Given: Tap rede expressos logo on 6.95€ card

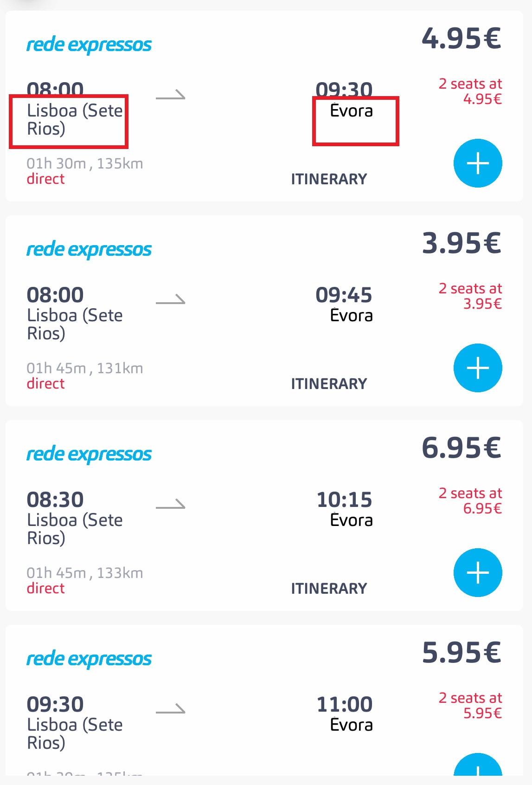Looking at the screenshot, I should click(x=89, y=454).
